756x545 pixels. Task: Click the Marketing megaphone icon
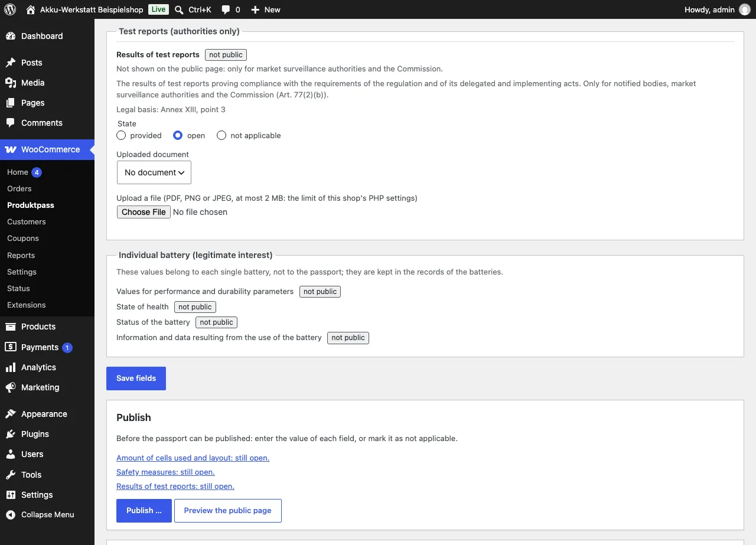tap(11, 387)
